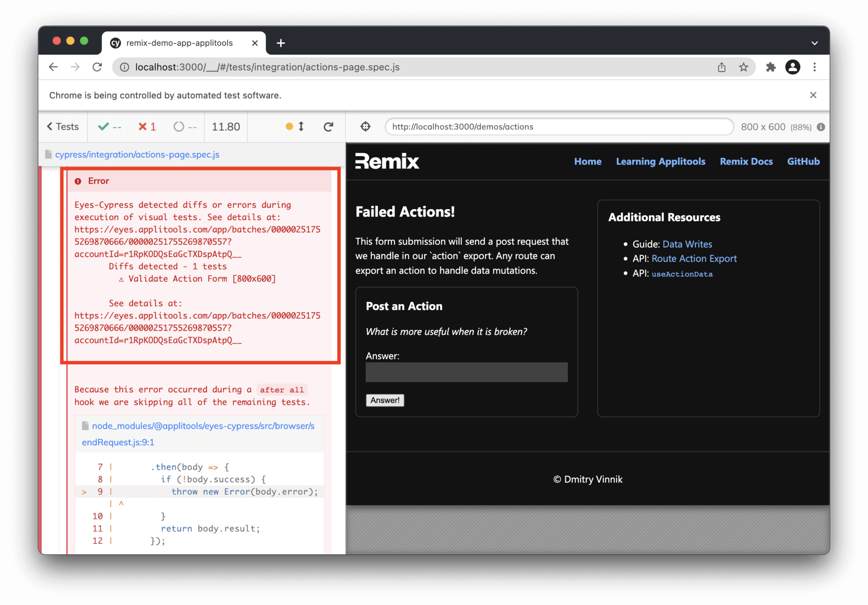Open the actions-page.spec.js file link
The width and height of the screenshot is (868, 605).
137,155
